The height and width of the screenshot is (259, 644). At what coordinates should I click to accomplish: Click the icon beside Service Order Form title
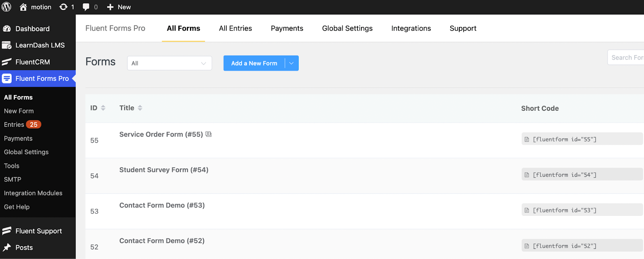point(208,134)
